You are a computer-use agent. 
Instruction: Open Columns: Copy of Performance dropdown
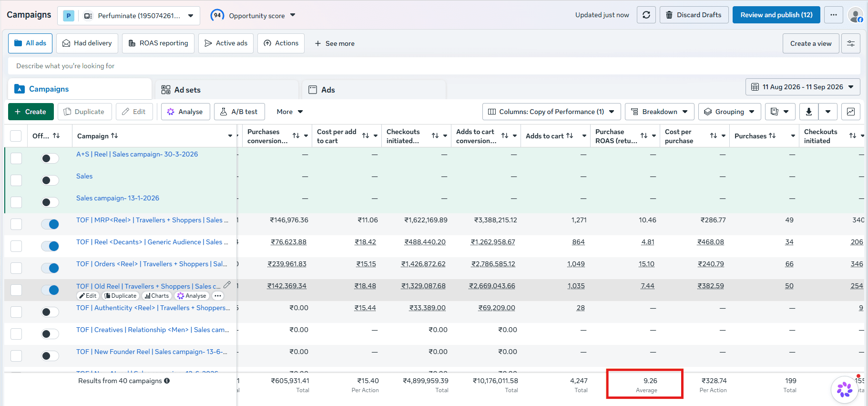[x=551, y=112]
